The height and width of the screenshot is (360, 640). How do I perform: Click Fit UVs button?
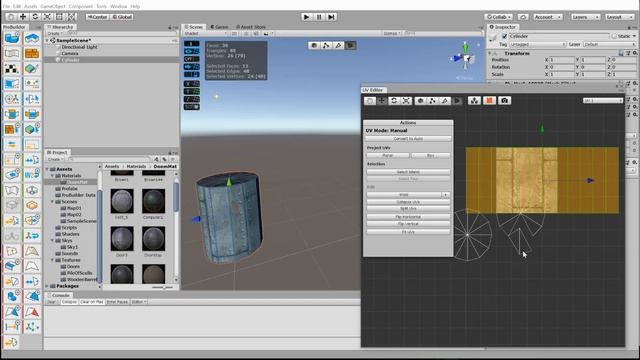(x=408, y=232)
